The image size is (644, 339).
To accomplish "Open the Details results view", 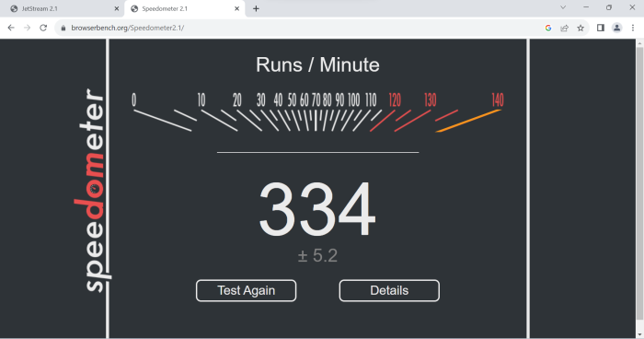I will pos(389,290).
